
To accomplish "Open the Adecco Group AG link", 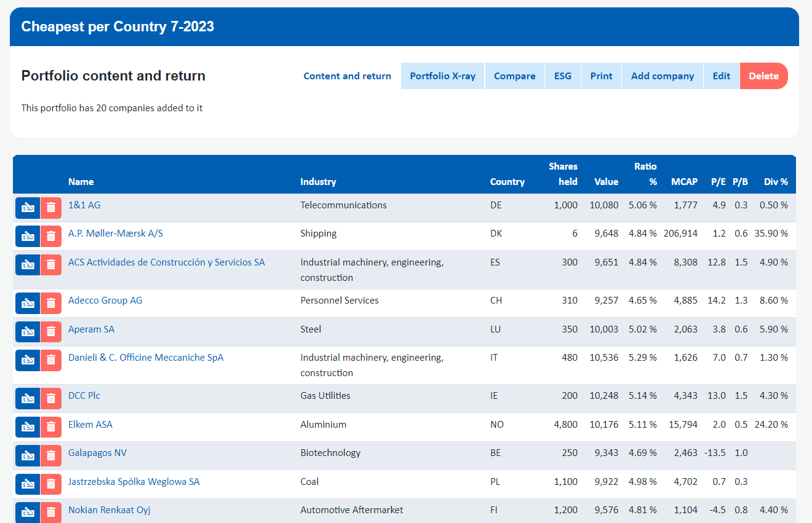I will pyautogui.click(x=105, y=301).
